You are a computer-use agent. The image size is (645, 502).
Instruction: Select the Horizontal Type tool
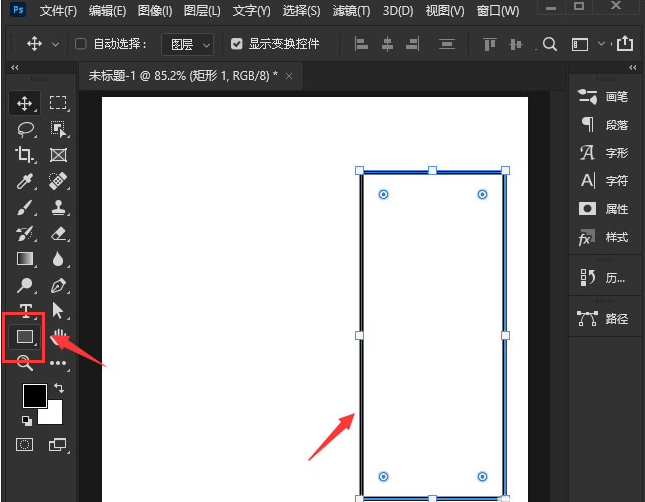(x=26, y=310)
